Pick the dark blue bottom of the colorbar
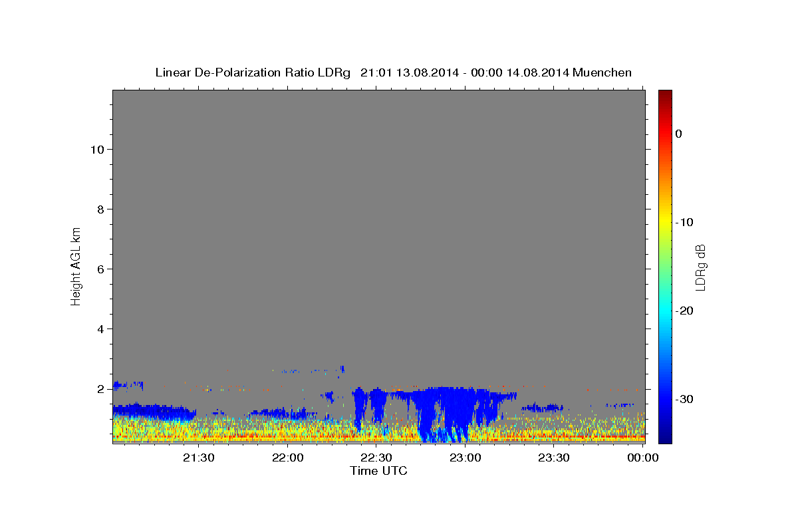The height and width of the screenshot is (532, 798). coord(665,438)
